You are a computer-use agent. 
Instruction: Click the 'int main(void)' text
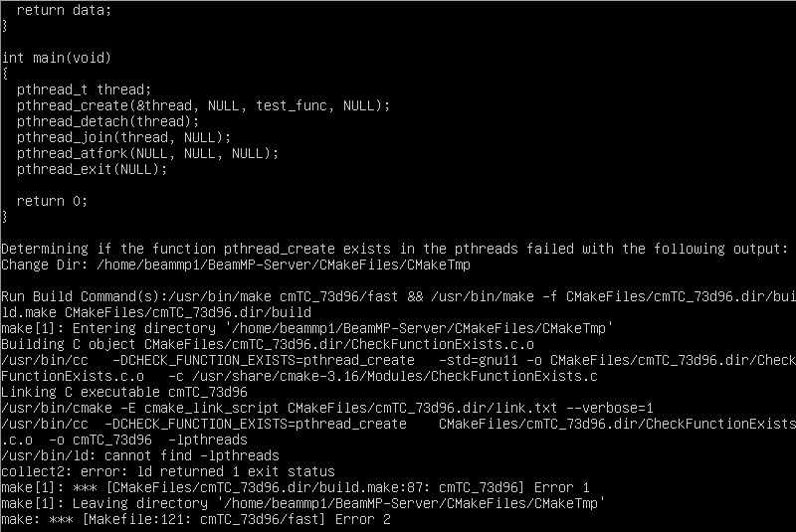[56, 58]
